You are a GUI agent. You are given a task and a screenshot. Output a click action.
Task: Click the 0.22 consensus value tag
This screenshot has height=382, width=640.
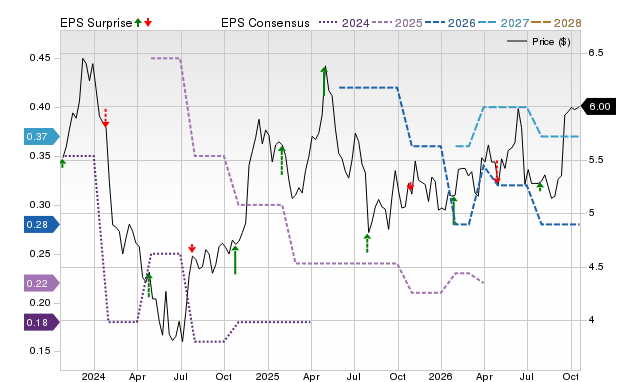[42, 283]
